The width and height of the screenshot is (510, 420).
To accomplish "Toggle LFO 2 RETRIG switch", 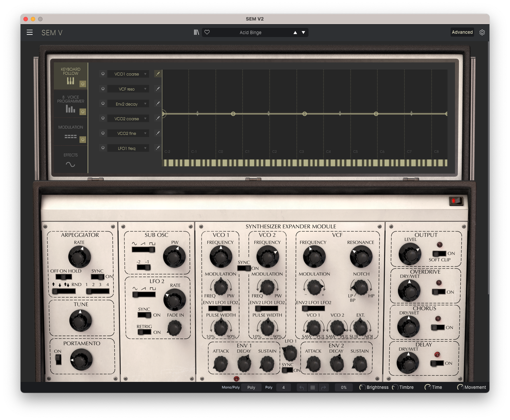I will click(144, 332).
